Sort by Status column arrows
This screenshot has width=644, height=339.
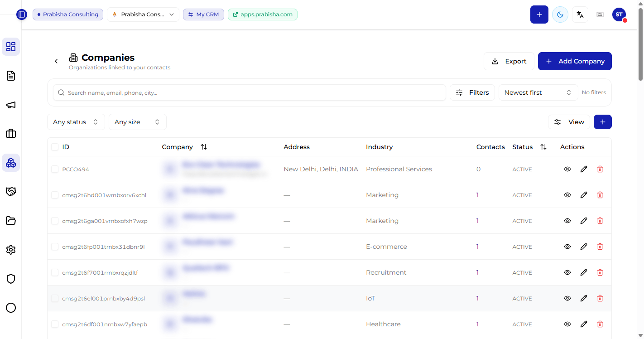(x=543, y=147)
